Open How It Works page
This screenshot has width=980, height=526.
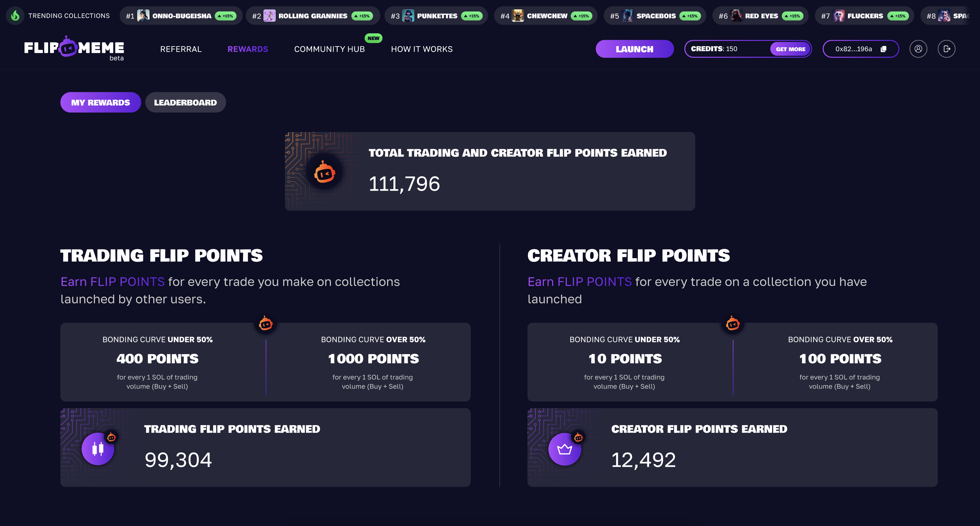[x=422, y=49]
